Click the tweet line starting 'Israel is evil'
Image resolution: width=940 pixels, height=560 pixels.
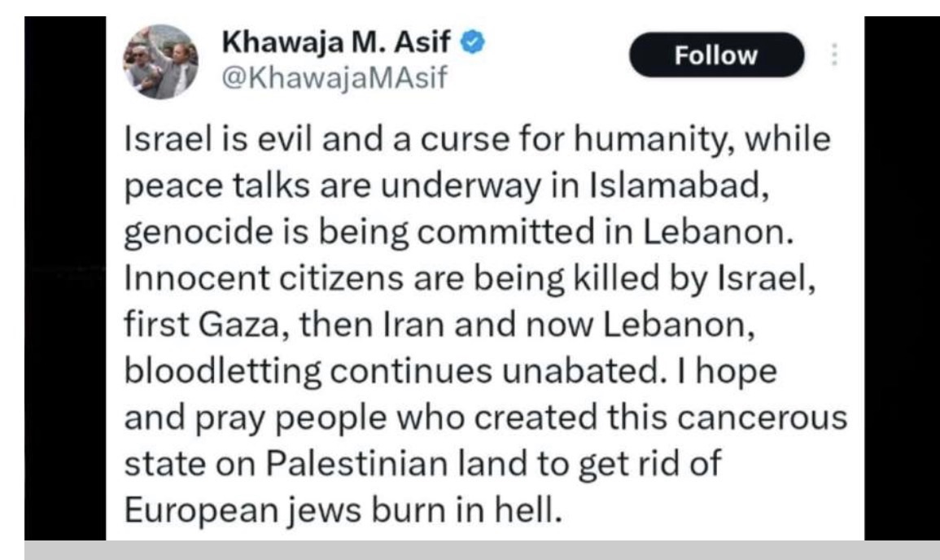477,139
